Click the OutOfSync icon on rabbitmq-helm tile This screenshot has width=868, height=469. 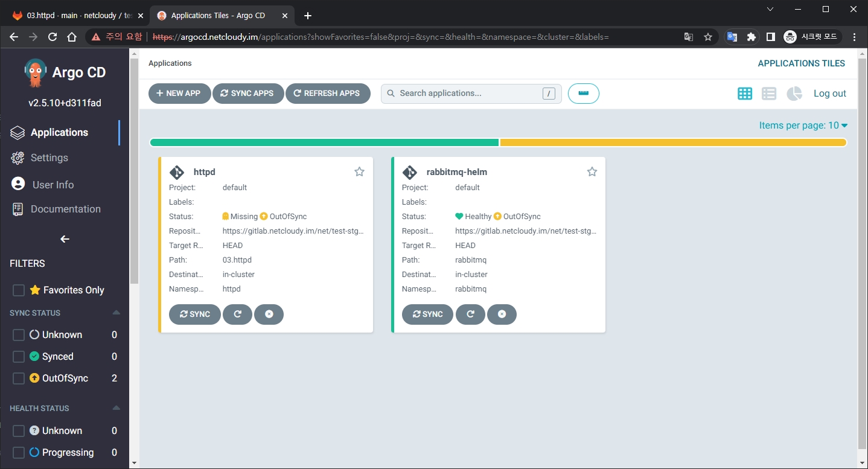[497, 216]
